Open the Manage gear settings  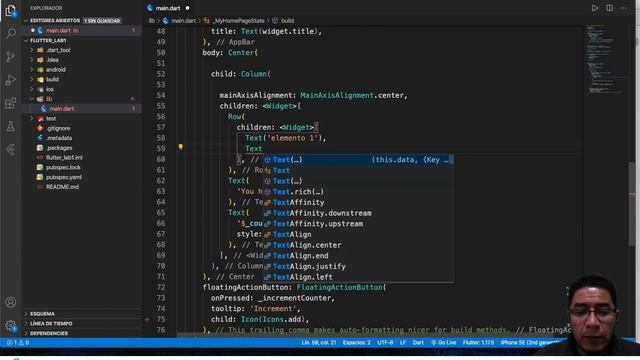pos(11,325)
